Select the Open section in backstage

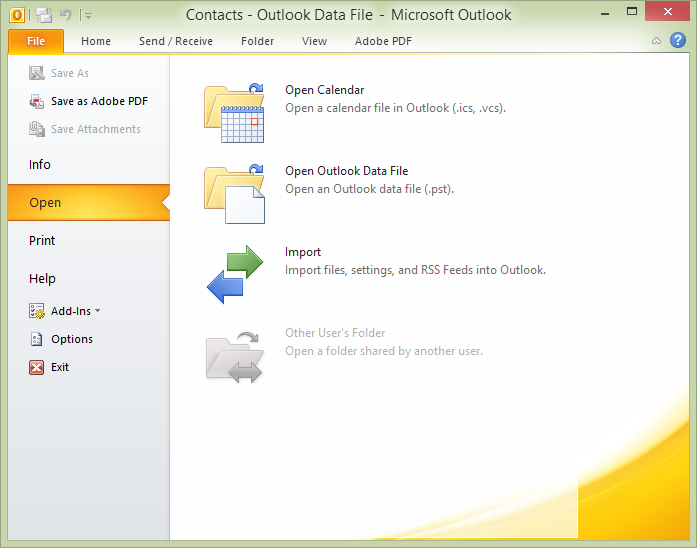(x=89, y=203)
